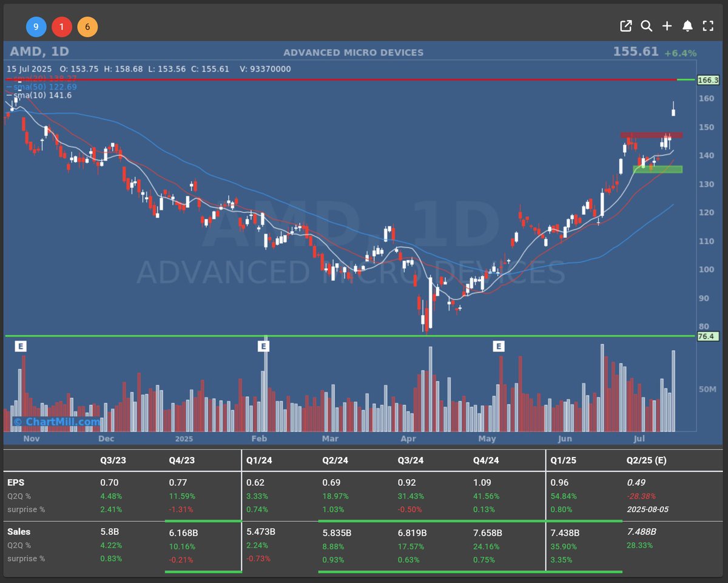
Task: Toggle fullscreen chart view icon
Action: (x=707, y=25)
